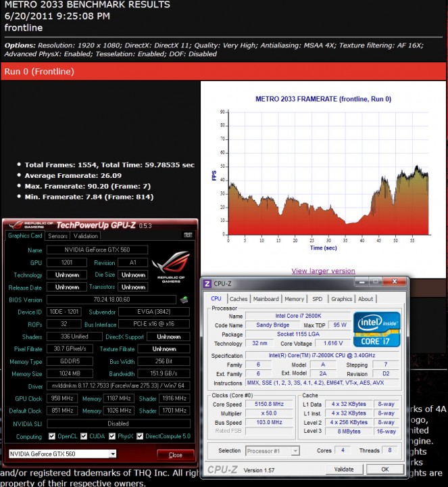Click the CPU-Z OK button

coord(385,469)
